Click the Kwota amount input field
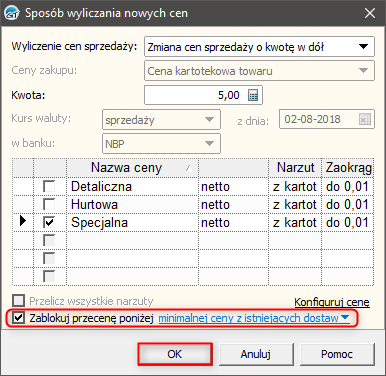The height and width of the screenshot is (376, 386). pyautogui.click(x=203, y=95)
